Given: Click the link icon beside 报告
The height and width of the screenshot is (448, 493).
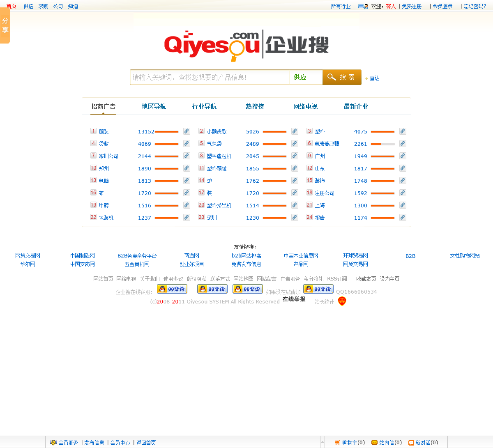Looking at the screenshot, I should click(403, 218).
